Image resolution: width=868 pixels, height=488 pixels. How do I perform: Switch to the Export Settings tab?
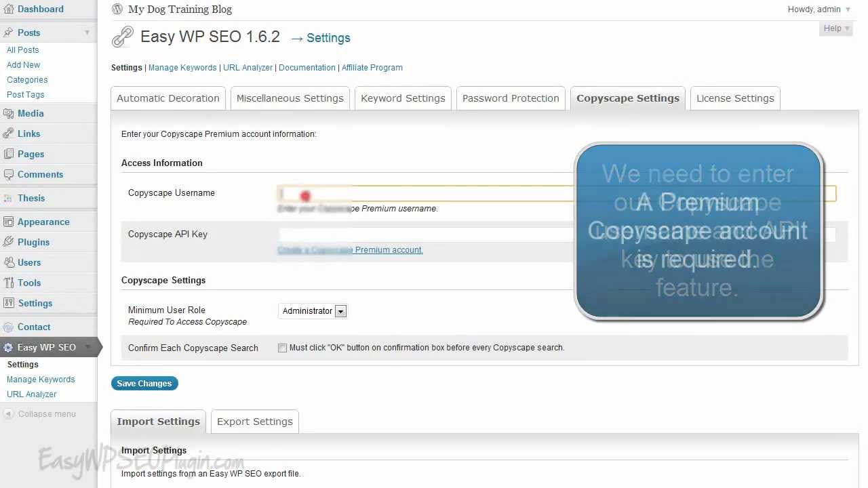click(255, 422)
